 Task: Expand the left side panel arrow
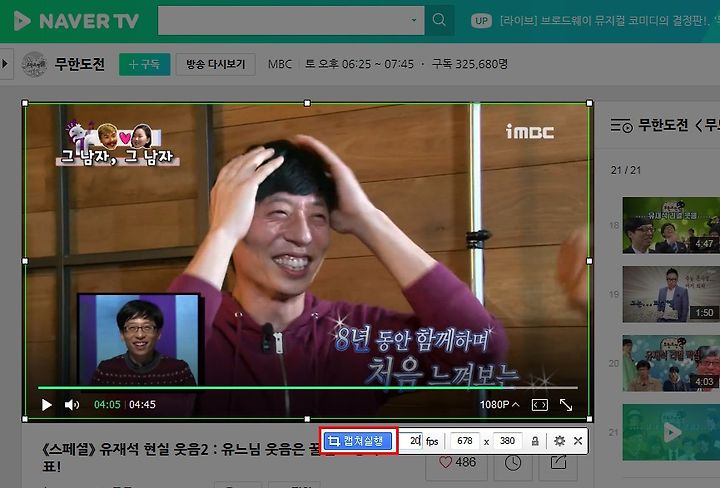(5, 64)
